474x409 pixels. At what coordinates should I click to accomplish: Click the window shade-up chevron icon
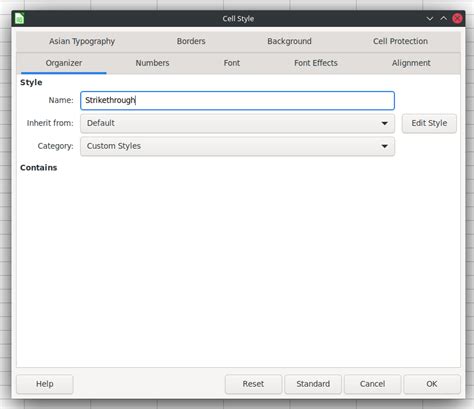(x=444, y=18)
